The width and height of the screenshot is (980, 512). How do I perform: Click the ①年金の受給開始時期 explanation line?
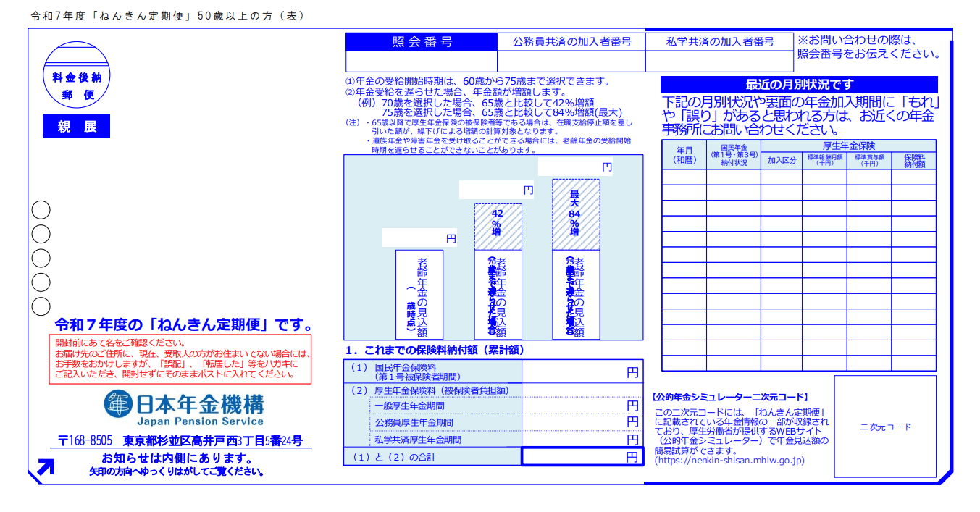(479, 82)
